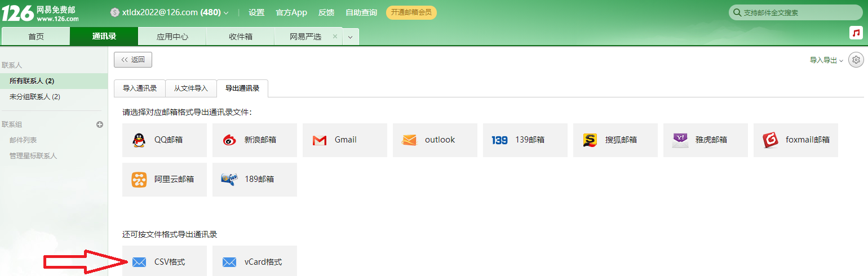Viewport: 868px width, 276px height.
Task: Select the 通讯录 tab
Action: (104, 37)
